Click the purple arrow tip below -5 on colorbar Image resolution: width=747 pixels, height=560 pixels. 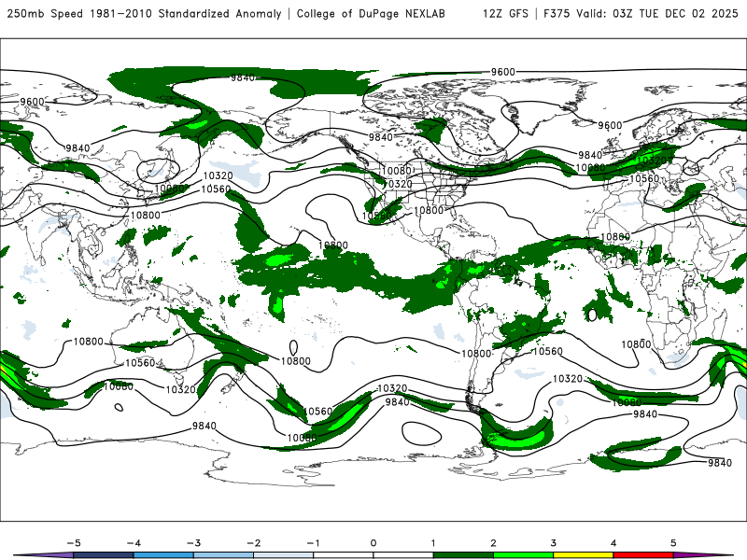pyautogui.click(x=45, y=555)
